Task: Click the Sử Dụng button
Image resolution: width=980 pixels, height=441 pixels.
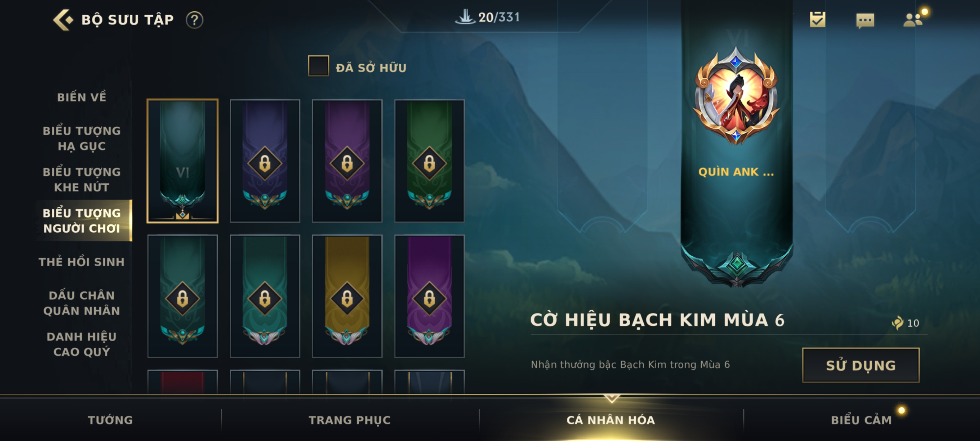Action: (861, 365)
